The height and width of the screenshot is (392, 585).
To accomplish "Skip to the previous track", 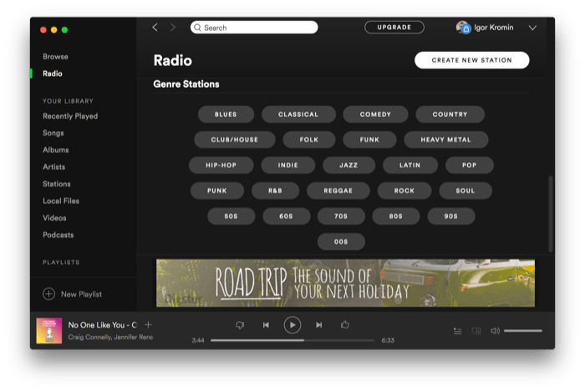I will tap(266, 325).
